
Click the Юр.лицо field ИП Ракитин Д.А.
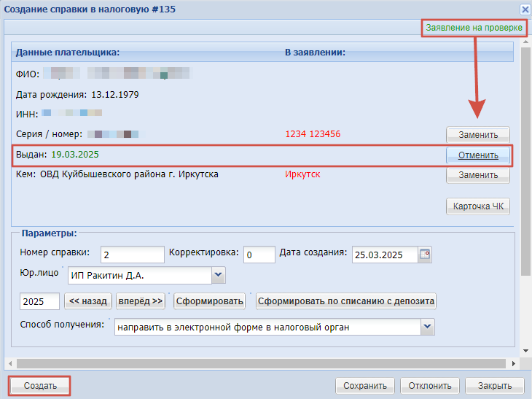(140, 276)
